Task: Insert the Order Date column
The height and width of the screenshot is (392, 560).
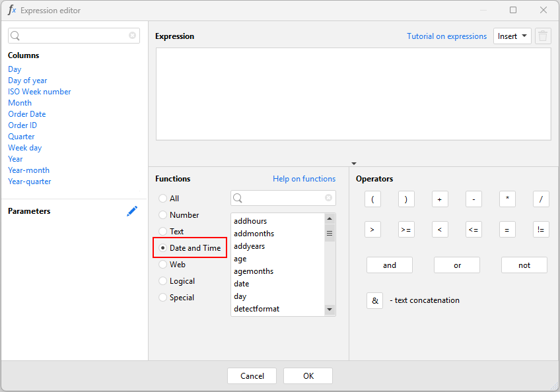Action: pyautogui.click(x=27, y=114)
